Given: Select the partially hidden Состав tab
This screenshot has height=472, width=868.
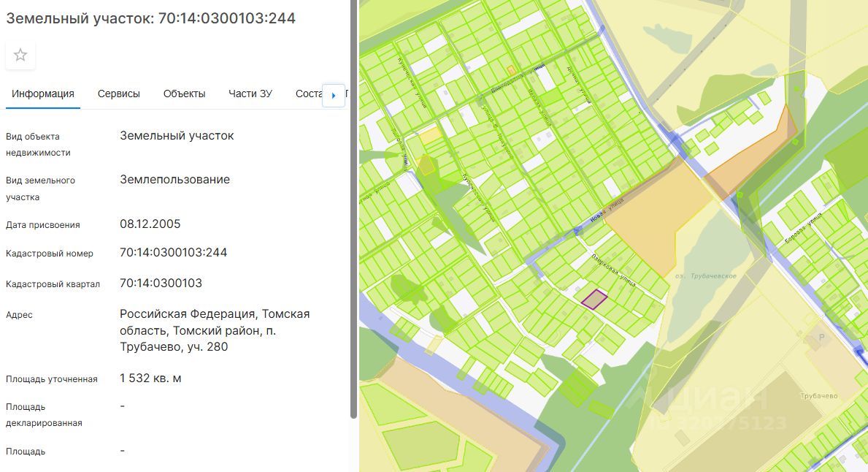Looking at the screenshot, I should tap(308, 94).
